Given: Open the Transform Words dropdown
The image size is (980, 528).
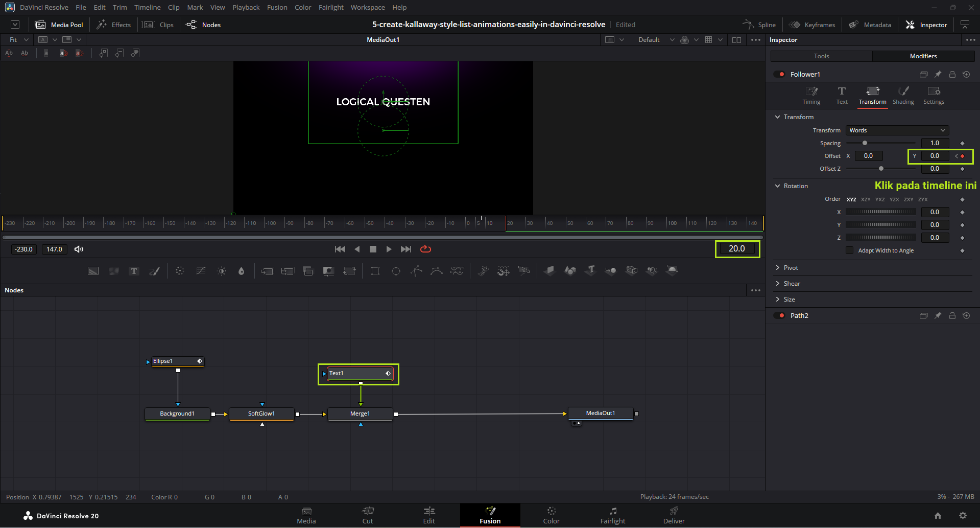Looking at the screenshot, I should 897,130.
